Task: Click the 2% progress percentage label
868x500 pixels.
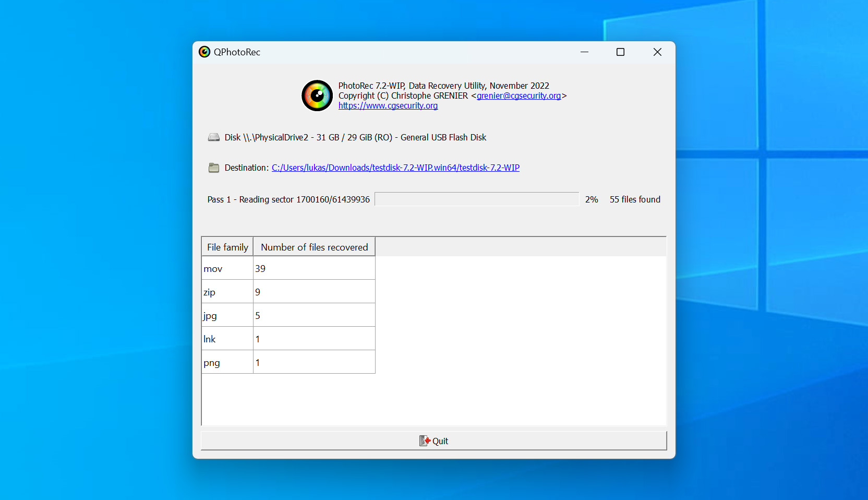Action: point(592,199)
